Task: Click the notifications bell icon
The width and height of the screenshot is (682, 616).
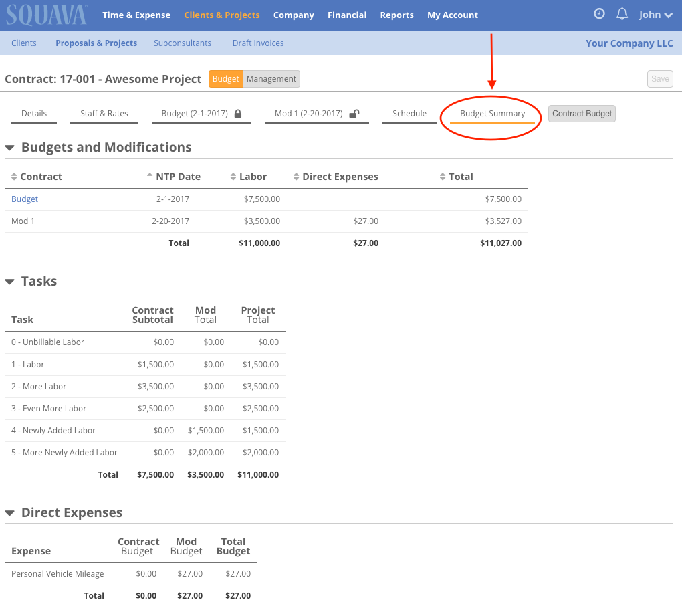Action: (622, 13)
